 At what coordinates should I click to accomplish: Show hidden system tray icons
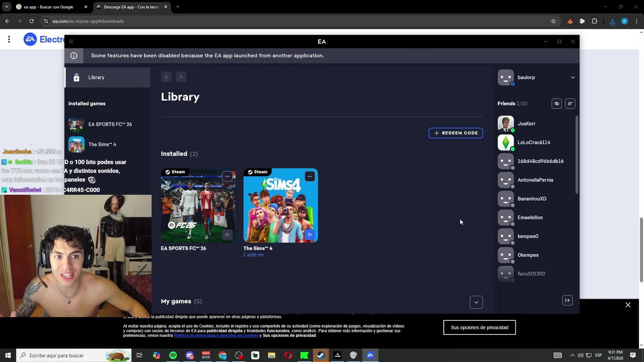point(572,355)
